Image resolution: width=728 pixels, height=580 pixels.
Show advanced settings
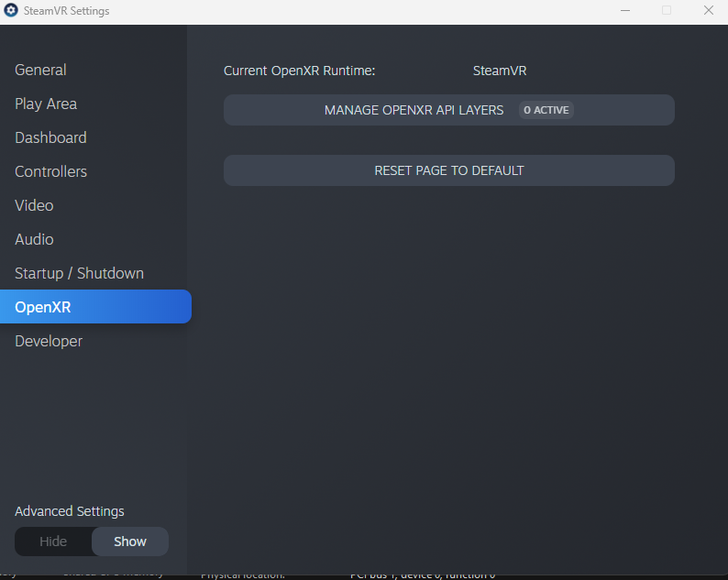tap(130, 542)
